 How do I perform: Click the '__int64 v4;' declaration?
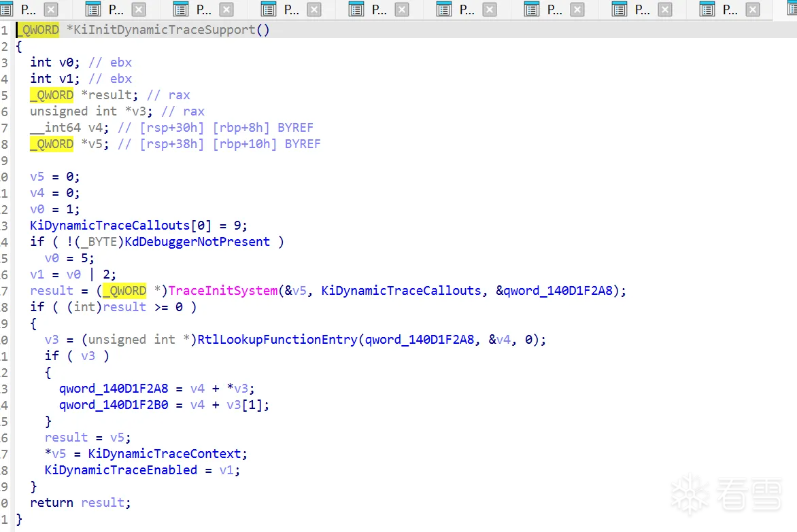pyautogui.click(x=69, y=128)
